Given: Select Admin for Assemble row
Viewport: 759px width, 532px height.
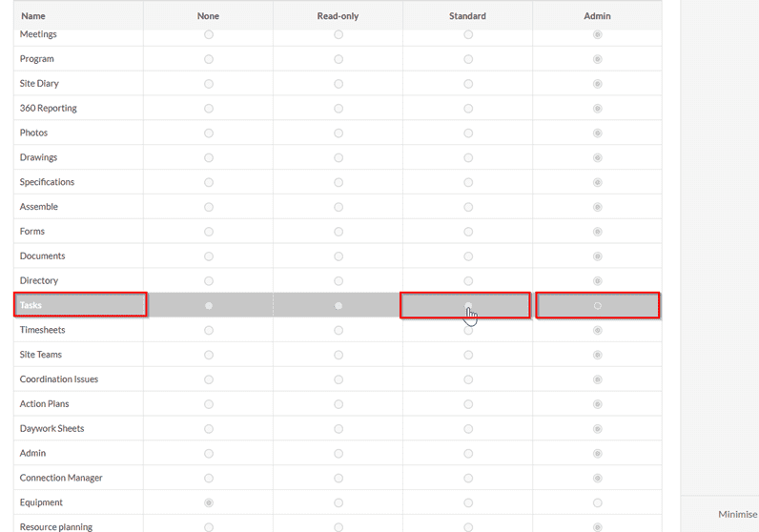Looking at the screenshot, I should point(597,207).
